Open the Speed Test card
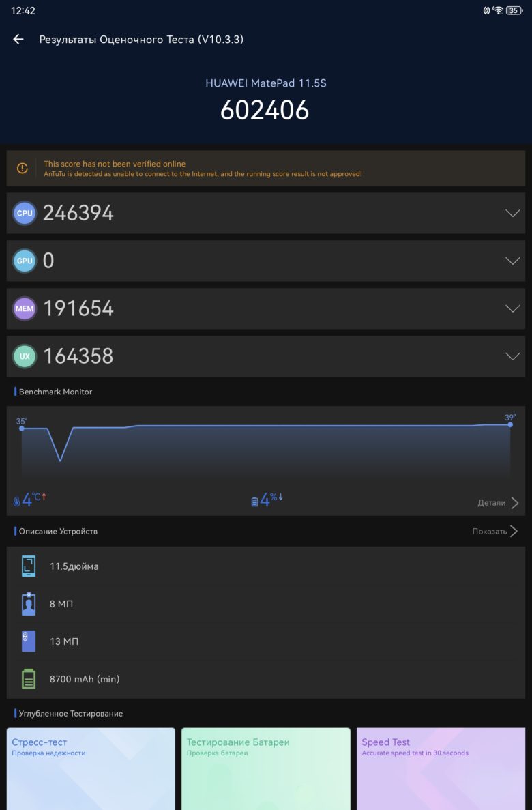The height and width of the screenshot is (810, 532). coord(441,768)
